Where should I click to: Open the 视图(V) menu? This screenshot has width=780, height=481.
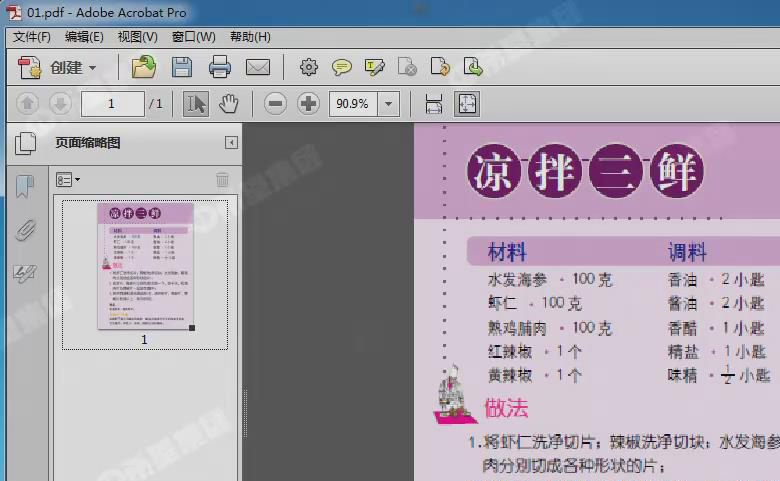137,37
